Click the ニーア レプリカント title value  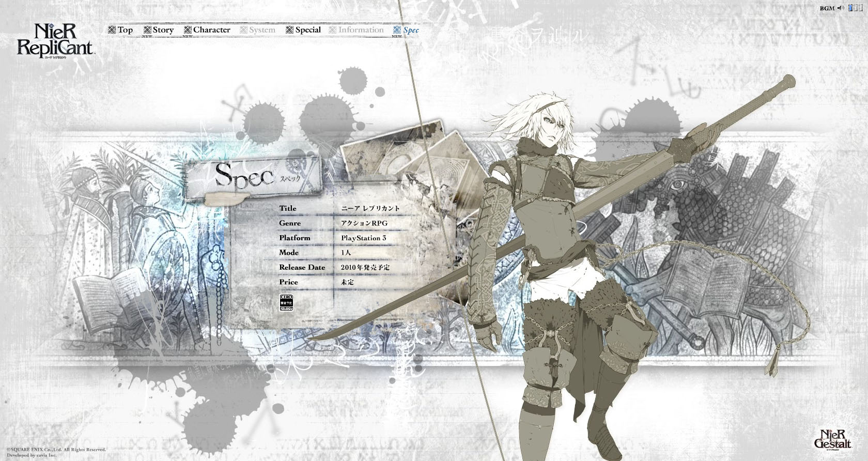click(x=370, y=208)
